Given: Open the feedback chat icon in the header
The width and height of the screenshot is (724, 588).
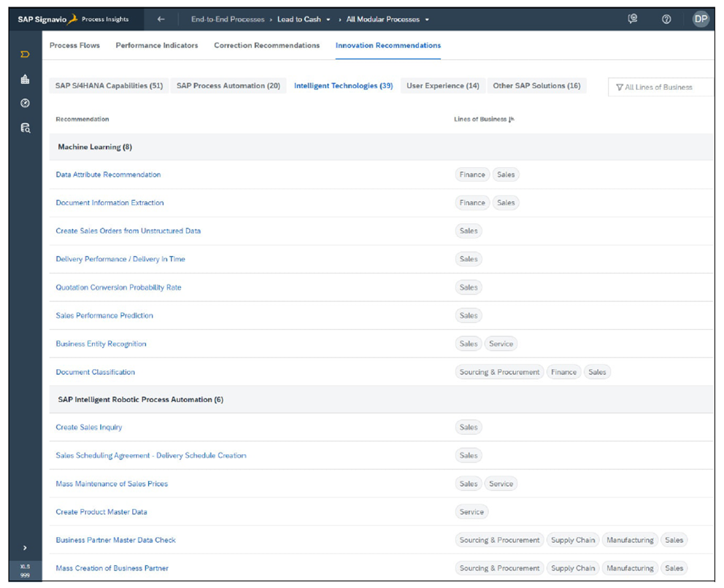Looking at the screenshot, I should [633, 19].
